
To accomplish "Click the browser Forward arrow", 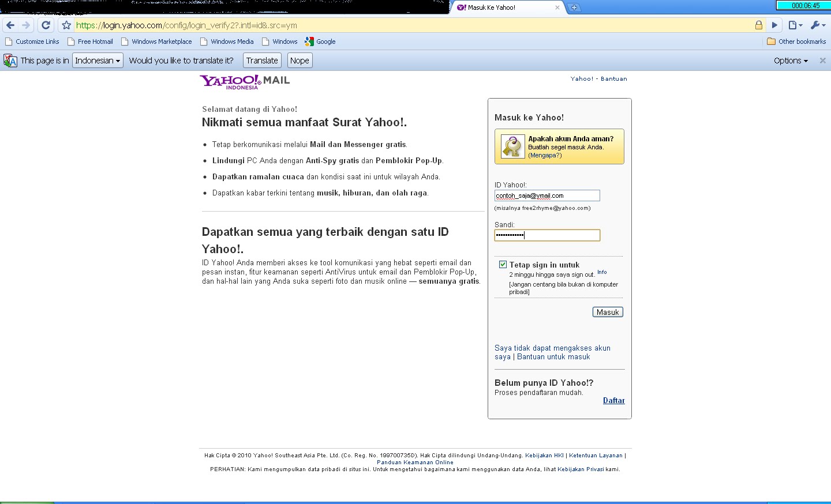I will point(25,25).
